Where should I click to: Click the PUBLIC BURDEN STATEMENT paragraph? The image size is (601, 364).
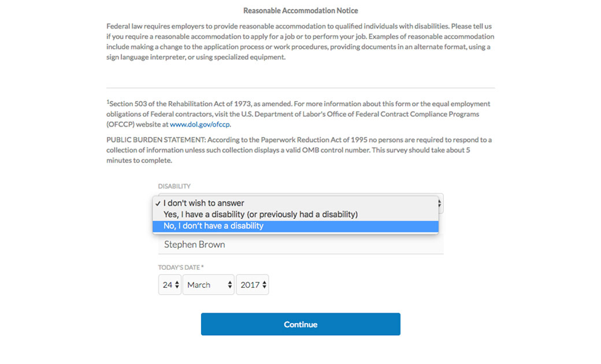coord(299,150)
